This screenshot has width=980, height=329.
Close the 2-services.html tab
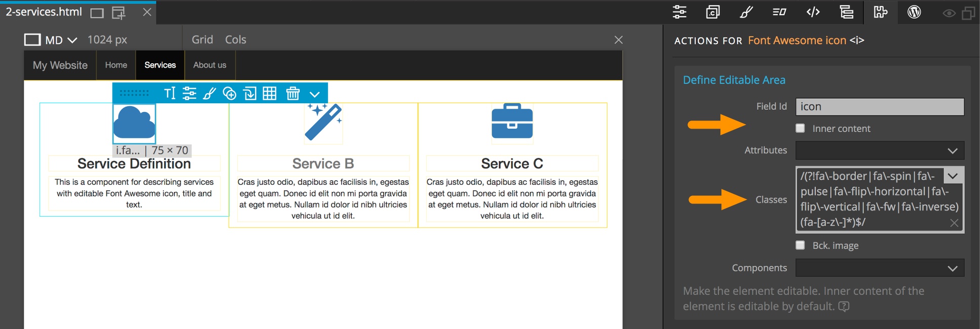[x=147, y=12]
